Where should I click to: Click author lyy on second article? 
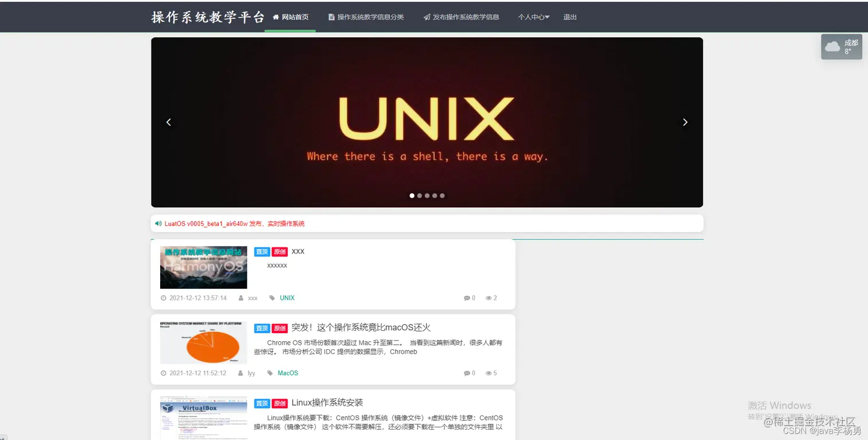251,373
